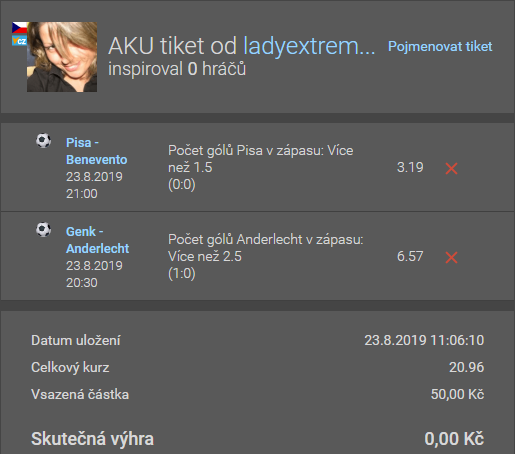515x454 pixels.
Task: Click the Vsazená částka amount 50,00 Kč
Action: pyautogui.click(x=457, y=394)
